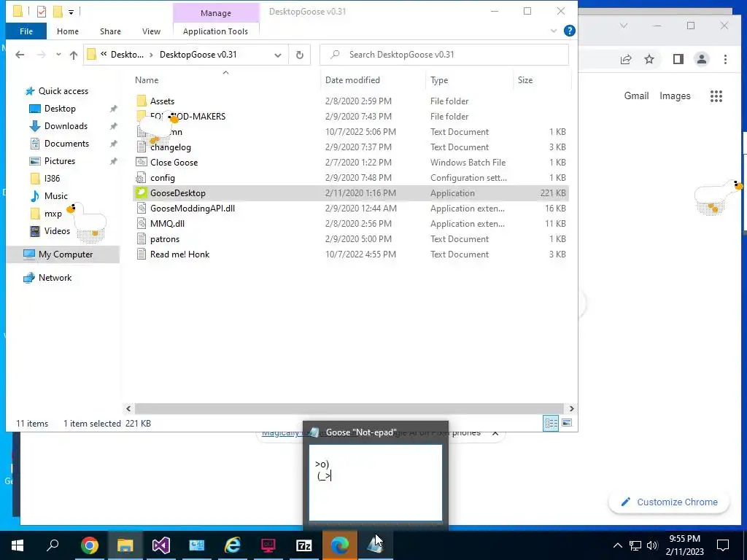The height and width of the screenshot is (560, 747).
Task: Click the Explorer forward arrow
Action: coord(41,55)
